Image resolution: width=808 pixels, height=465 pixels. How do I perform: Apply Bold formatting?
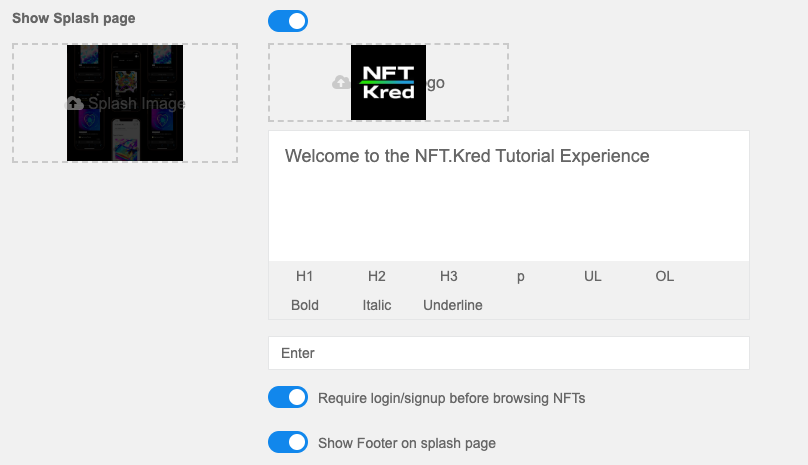click(305, 305)
